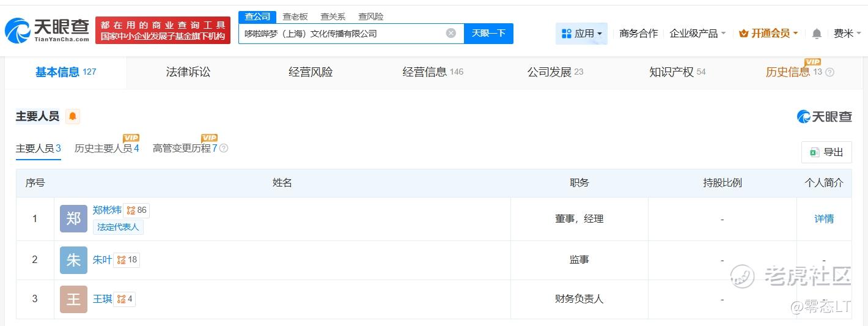Click the 姓名 column header
The image size is (868, 326).
coord(282,183)
